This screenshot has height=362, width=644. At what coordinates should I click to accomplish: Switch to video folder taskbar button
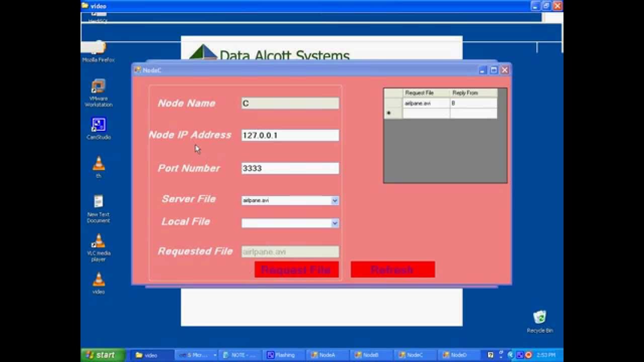[x=153, y=355]
